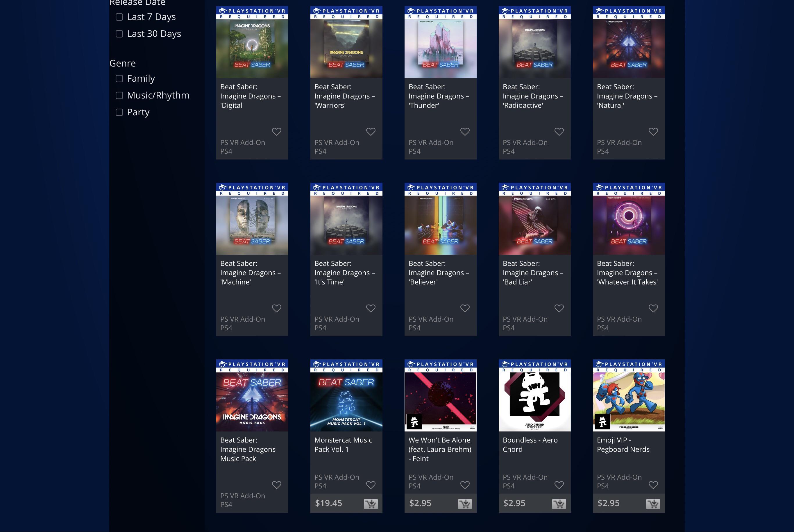
Task: Open Boundless Aero Chord cover thumbnail
Action: [534, 396]
